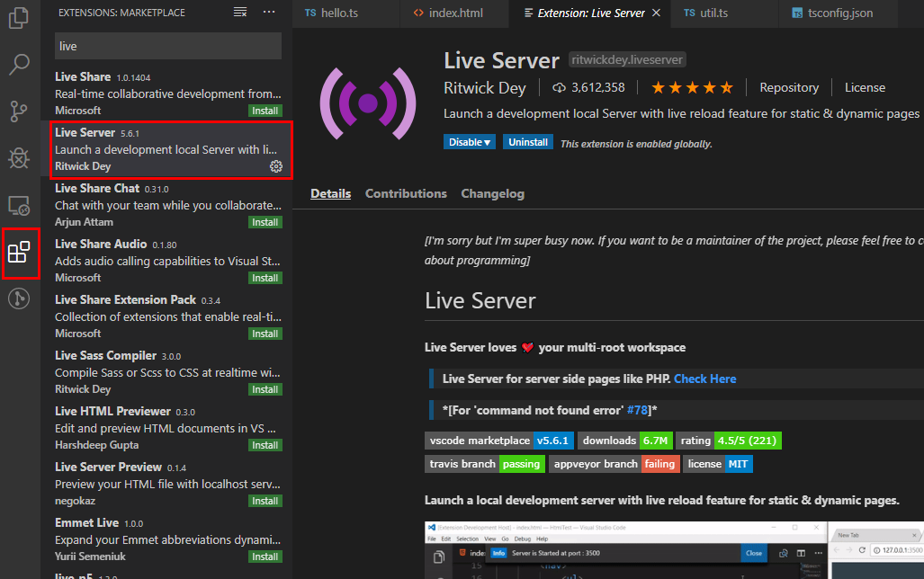The height and width of the screenshot is (579, 924).
Task: Switch to the util.ts editor tab
Action: (x=725, y=13)
